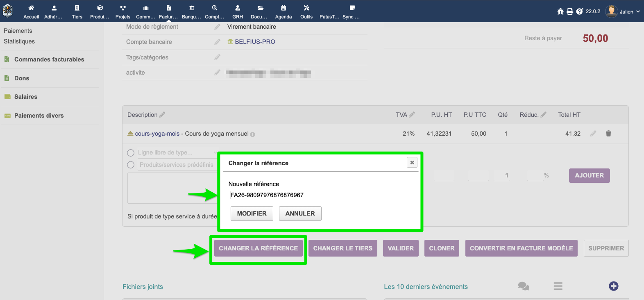Click Les 10 derniers événements heading
Screen dimensions: 644x300
(x=426, y=287)
